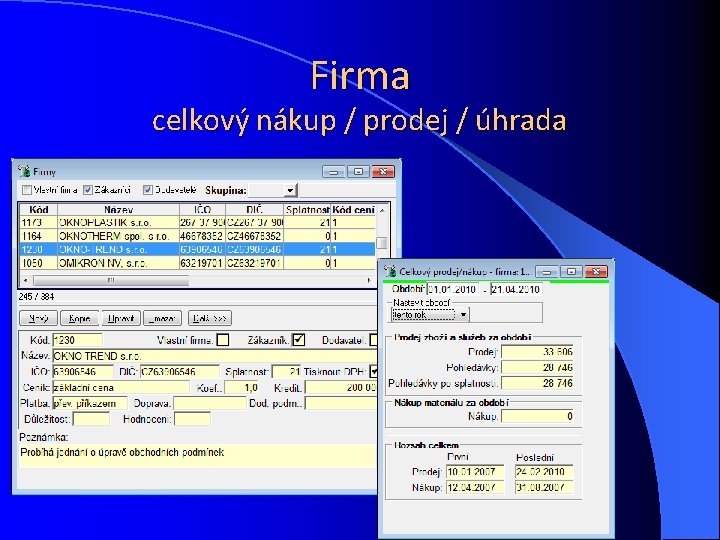Toggle the Zákazníci filter checkbox

[x=88, y=190]
